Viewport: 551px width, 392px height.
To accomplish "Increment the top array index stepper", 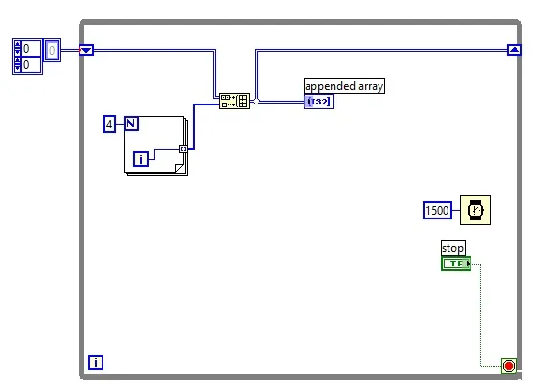I will (x=17, y=44).
